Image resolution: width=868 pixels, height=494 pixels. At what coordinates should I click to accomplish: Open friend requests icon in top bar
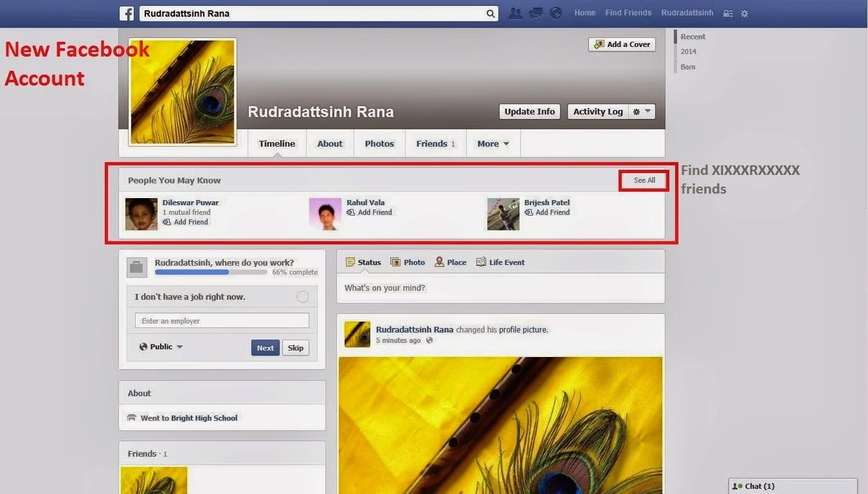[515, 13]
